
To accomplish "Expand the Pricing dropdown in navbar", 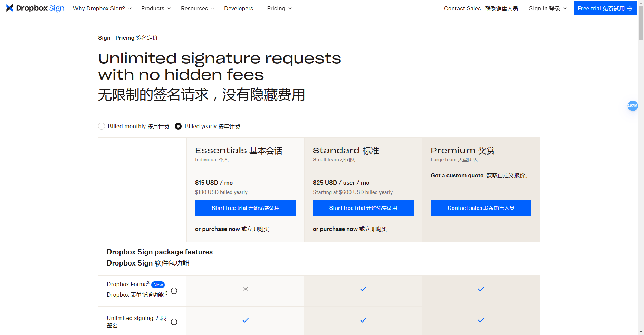I will (x=279, y=8).
